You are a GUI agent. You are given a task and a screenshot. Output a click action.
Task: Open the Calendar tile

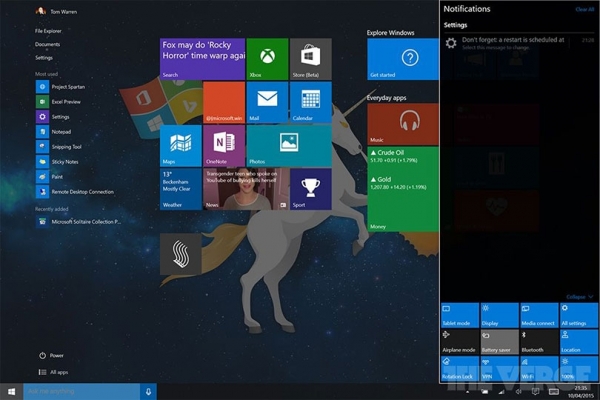(311, 102)
